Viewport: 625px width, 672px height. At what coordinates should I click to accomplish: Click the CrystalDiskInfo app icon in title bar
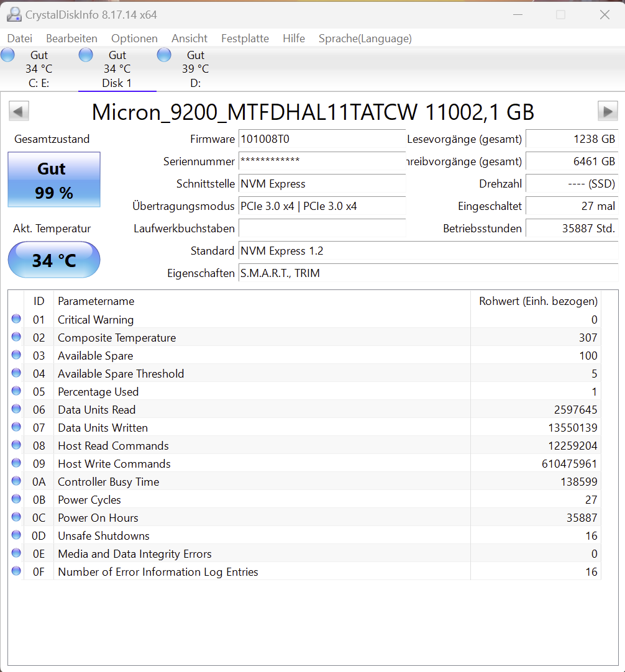tap(14, 14)
